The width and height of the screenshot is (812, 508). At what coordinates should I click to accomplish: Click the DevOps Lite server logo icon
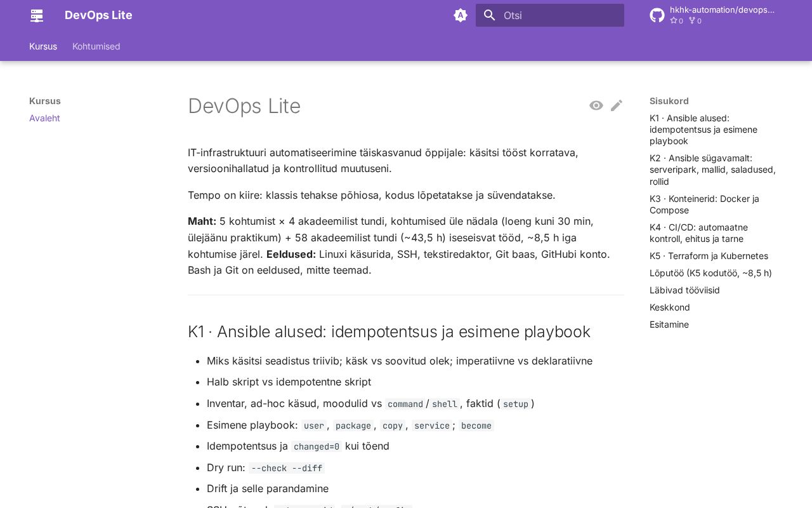click(x=37, y=15)
